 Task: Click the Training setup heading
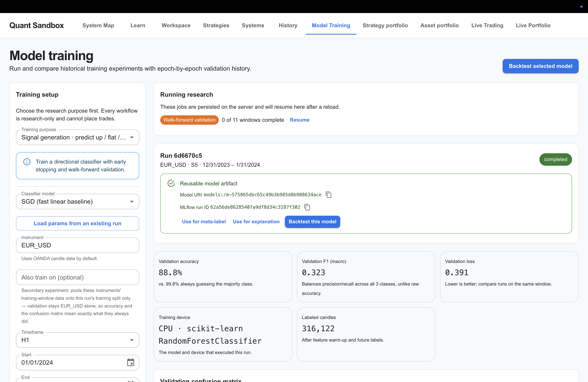coord(37,95)
